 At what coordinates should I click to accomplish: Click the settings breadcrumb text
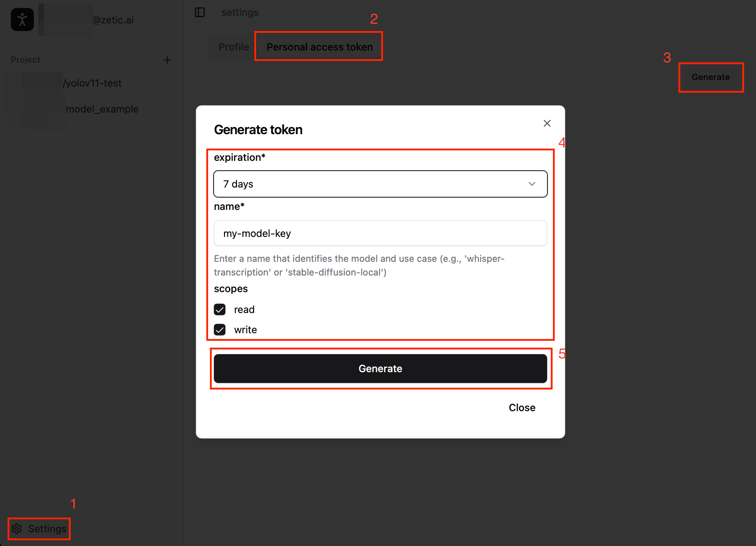pos(240,12)
